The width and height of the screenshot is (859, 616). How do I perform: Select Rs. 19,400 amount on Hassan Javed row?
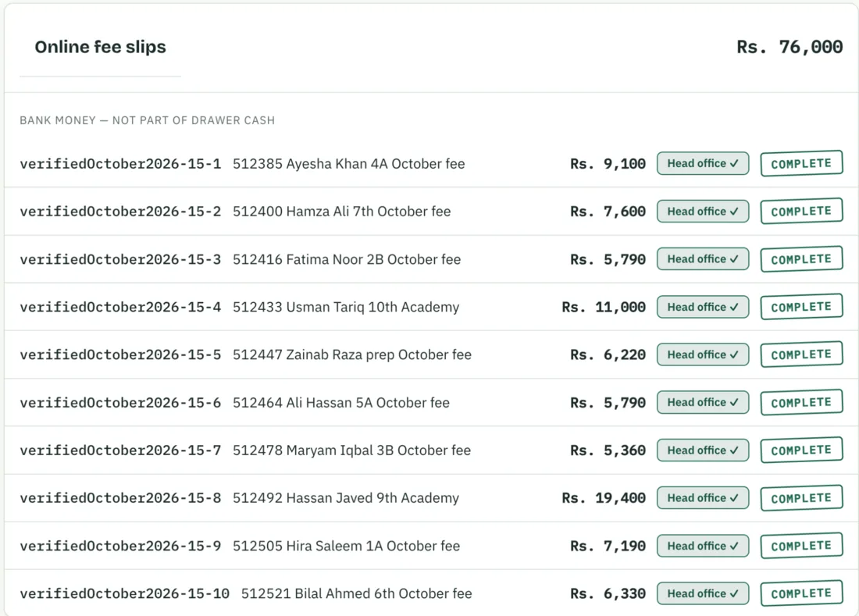604,498
